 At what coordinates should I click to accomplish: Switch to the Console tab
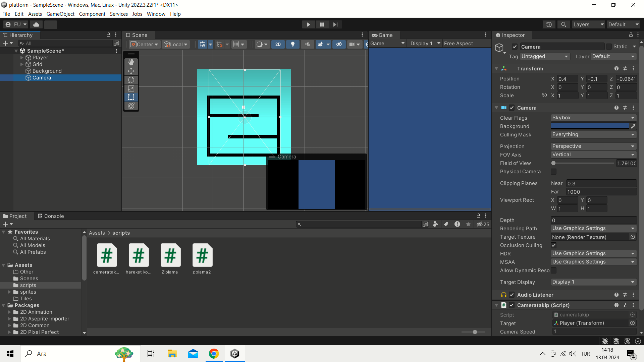[x=51, y=216]
